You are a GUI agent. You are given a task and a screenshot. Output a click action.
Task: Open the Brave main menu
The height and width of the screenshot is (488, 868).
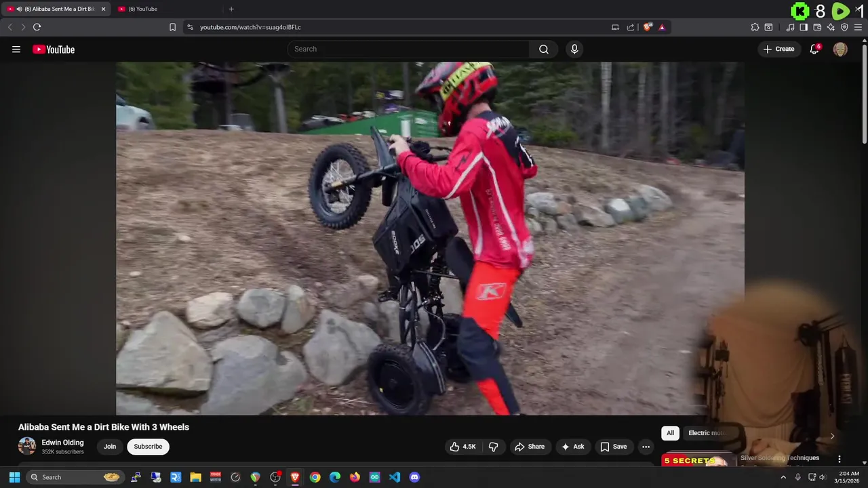point(858,27)
